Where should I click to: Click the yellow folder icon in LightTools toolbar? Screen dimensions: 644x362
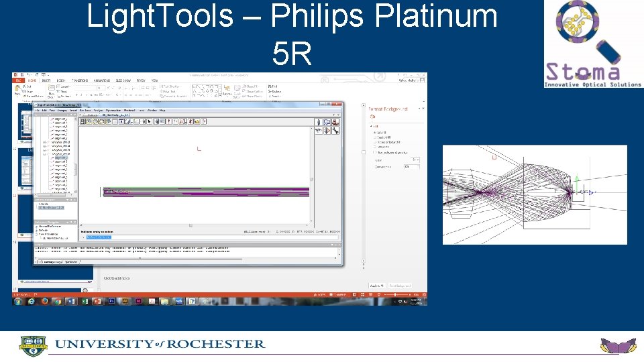[197, 121]
